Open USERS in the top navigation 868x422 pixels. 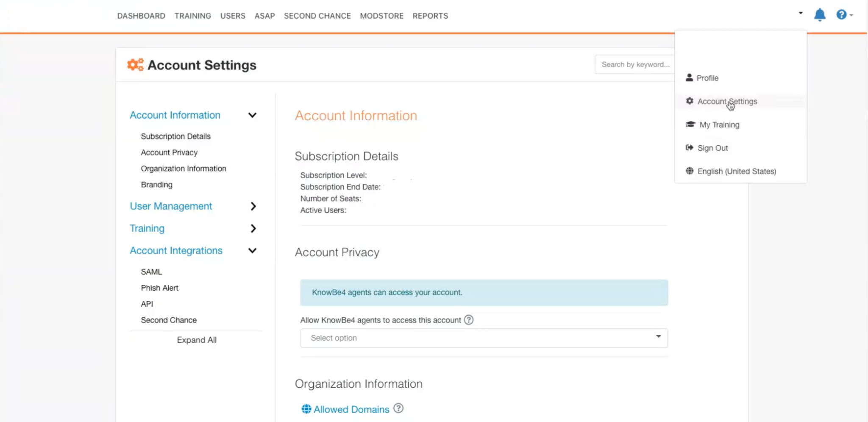(233, 16)
